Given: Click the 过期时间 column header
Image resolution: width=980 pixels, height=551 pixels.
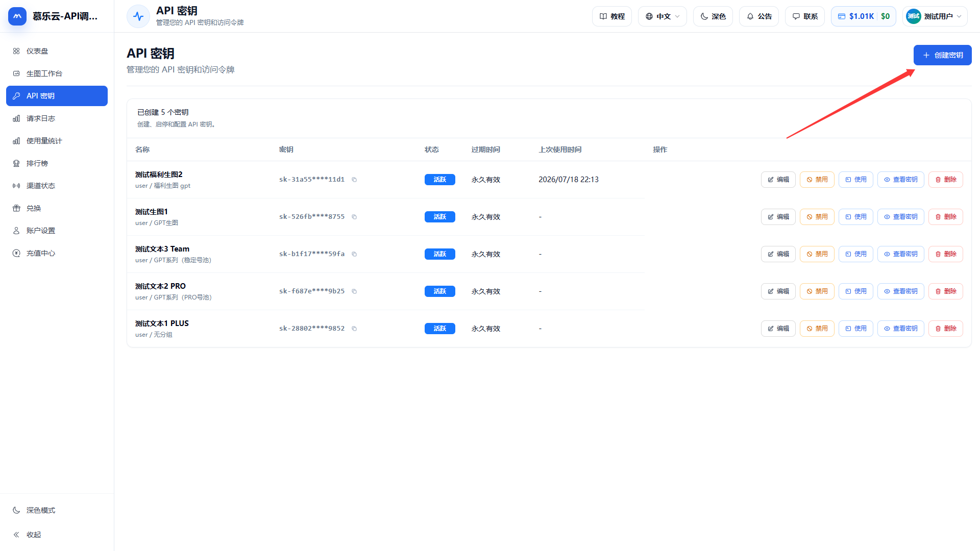Looking at the screenshot, I should pos(485,149).
